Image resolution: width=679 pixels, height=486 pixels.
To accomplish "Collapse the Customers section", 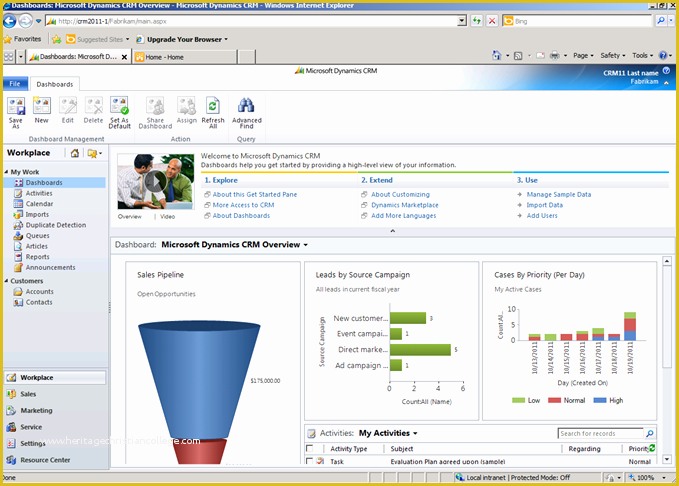I will pos(6,281).
